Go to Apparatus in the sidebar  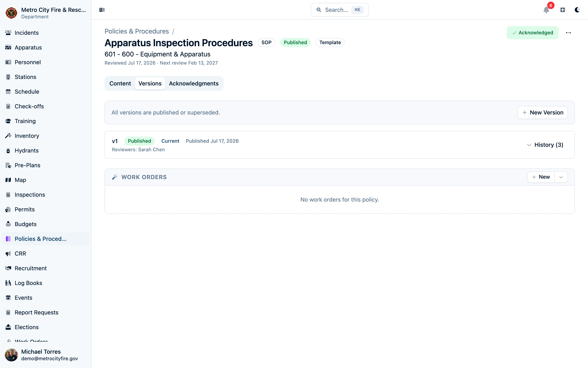tap(46, 47)
